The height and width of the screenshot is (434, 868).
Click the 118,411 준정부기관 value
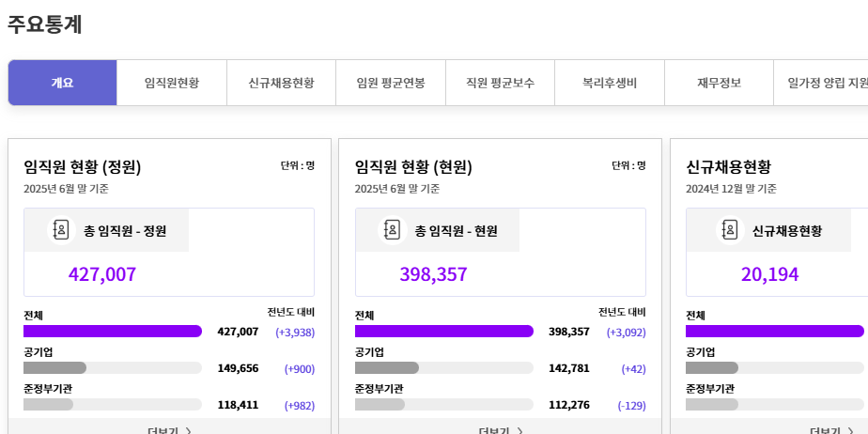238,405
